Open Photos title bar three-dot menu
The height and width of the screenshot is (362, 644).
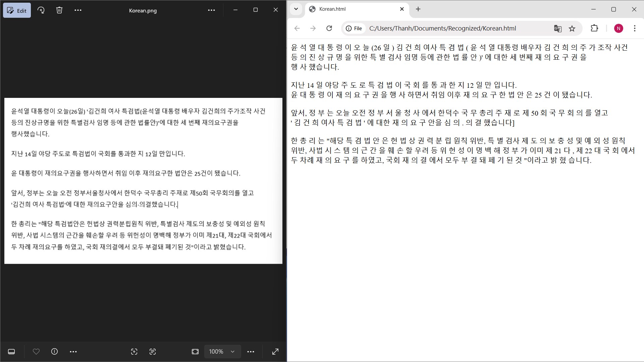211,10
